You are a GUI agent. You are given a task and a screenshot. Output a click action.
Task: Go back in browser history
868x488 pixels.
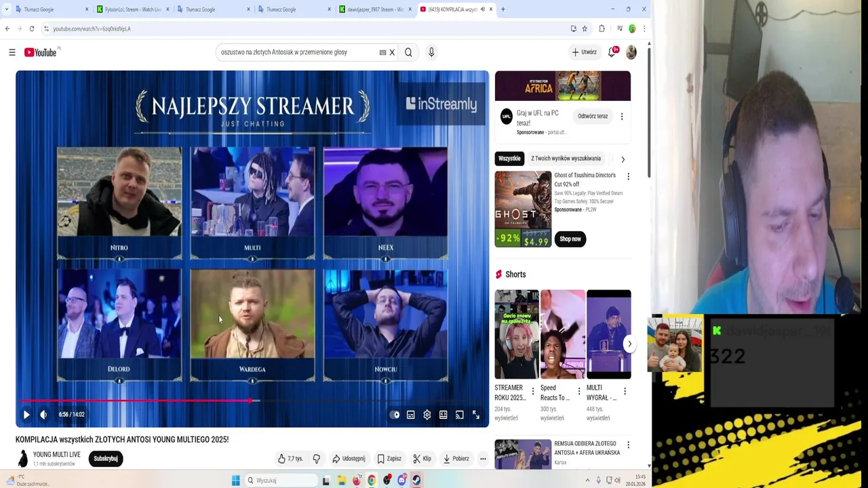(x=7, y=28)
